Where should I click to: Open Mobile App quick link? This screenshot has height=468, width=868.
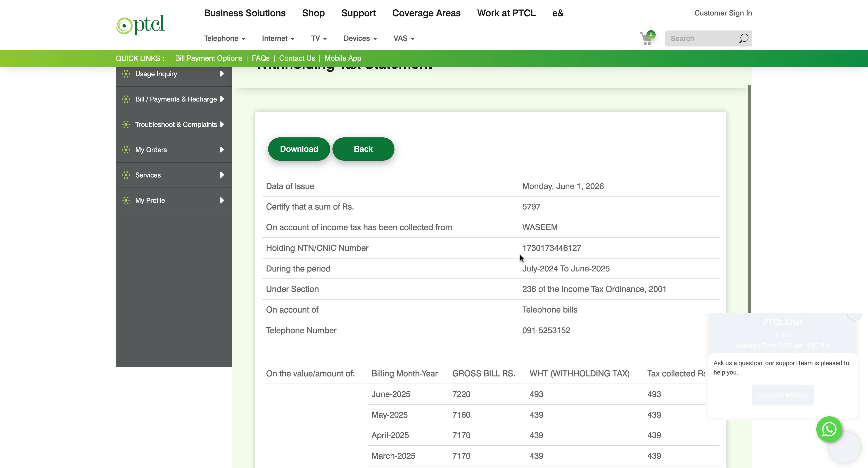343,58
